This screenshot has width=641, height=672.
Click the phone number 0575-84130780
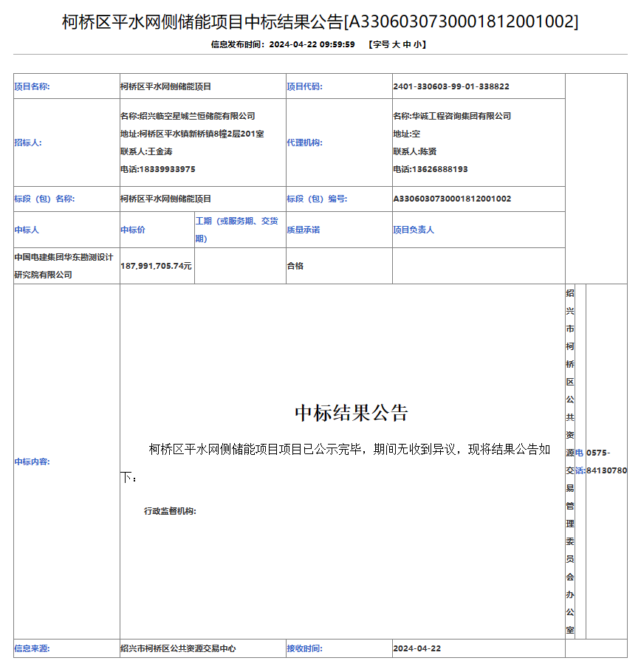[606, 462]
